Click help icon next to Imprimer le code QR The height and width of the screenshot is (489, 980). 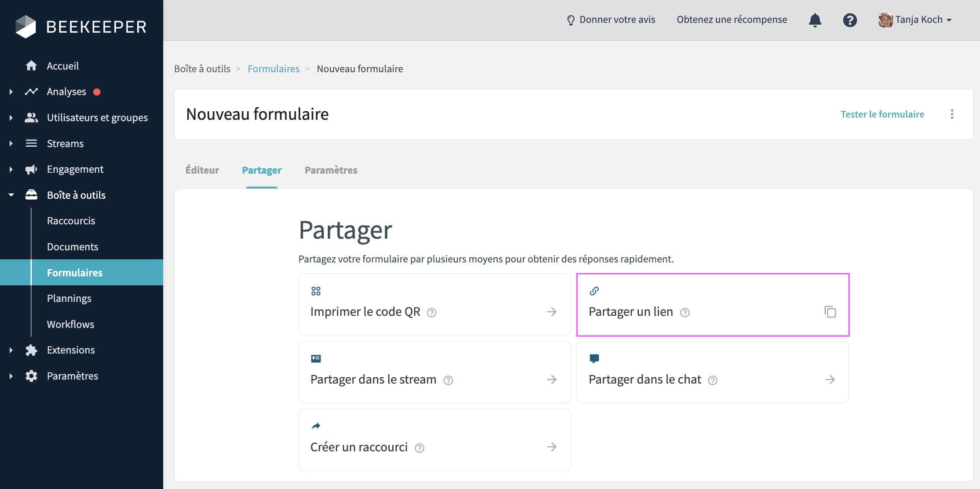coord(431,313)
